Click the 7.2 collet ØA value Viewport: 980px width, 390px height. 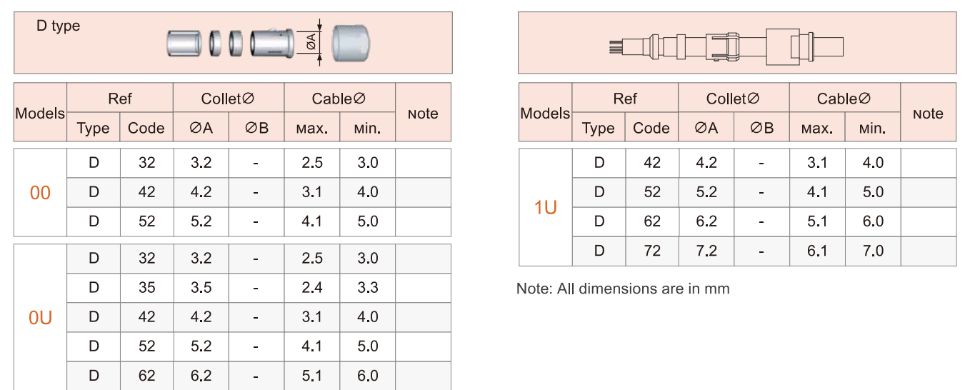tap(706, 251)
